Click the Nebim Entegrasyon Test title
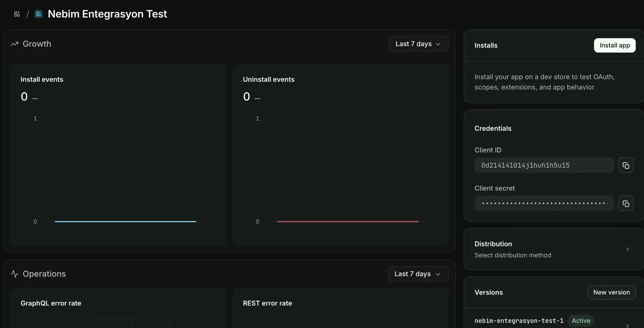Screen dimensions: 644x328 coord(107,14)
